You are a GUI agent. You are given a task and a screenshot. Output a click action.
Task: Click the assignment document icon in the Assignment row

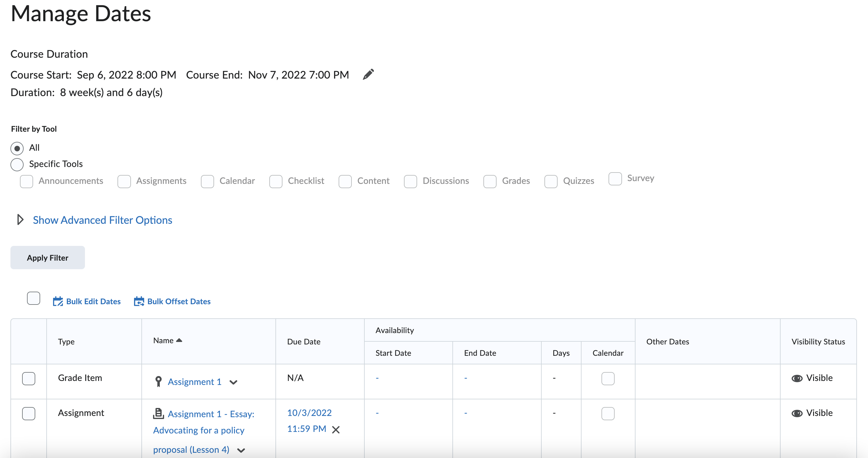pyautogui.click(x=159, y=413)
